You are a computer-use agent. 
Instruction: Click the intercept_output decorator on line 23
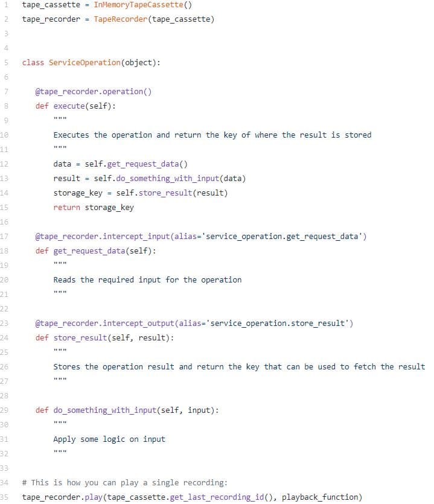pyautogui.click(x=138, y=324)
